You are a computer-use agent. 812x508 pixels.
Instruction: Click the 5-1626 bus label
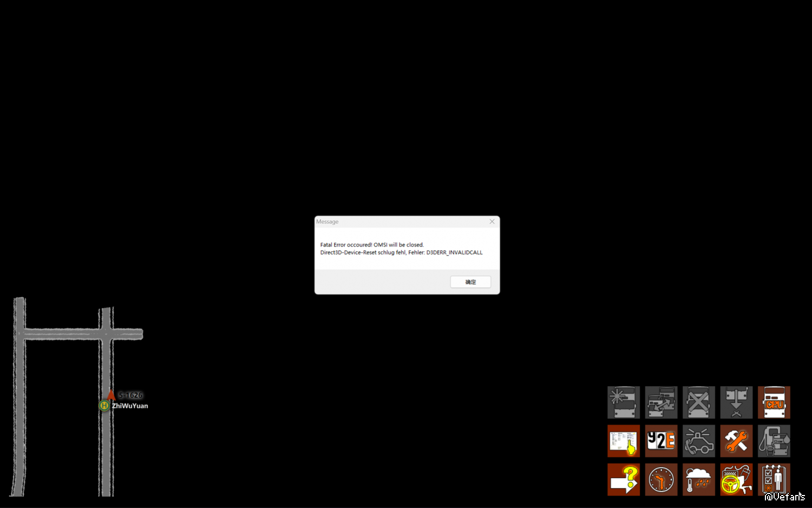click(x=130, y=395)
